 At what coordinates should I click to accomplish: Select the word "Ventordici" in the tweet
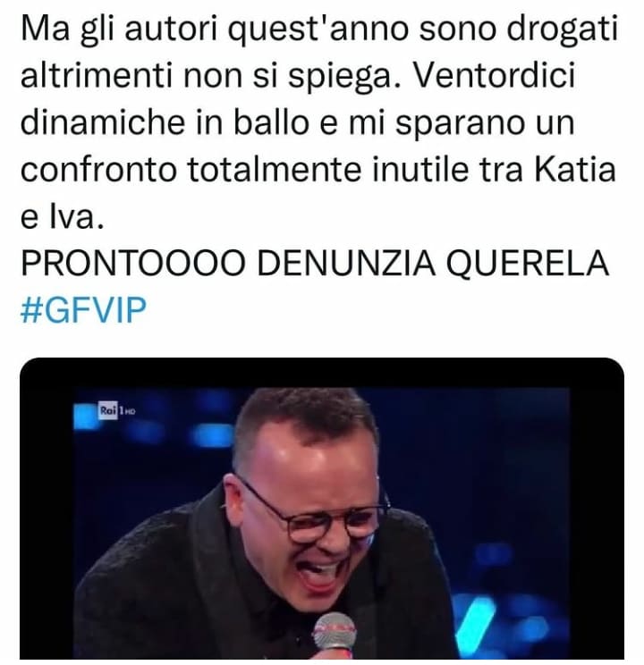coord(494,75)
